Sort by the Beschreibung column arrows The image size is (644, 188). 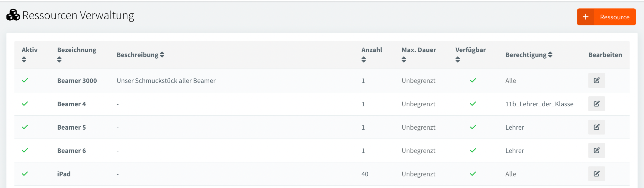162,55
